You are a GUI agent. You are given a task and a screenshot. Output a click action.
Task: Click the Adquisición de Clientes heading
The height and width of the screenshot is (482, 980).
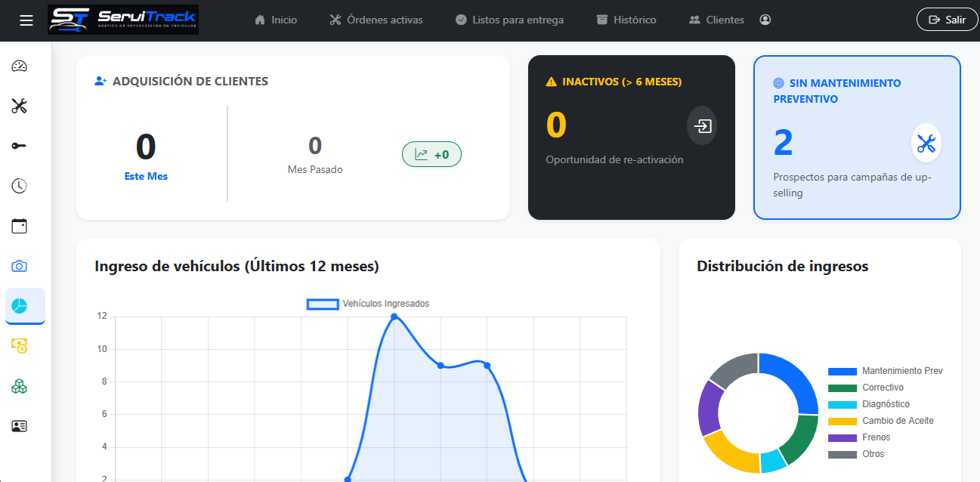181,81
